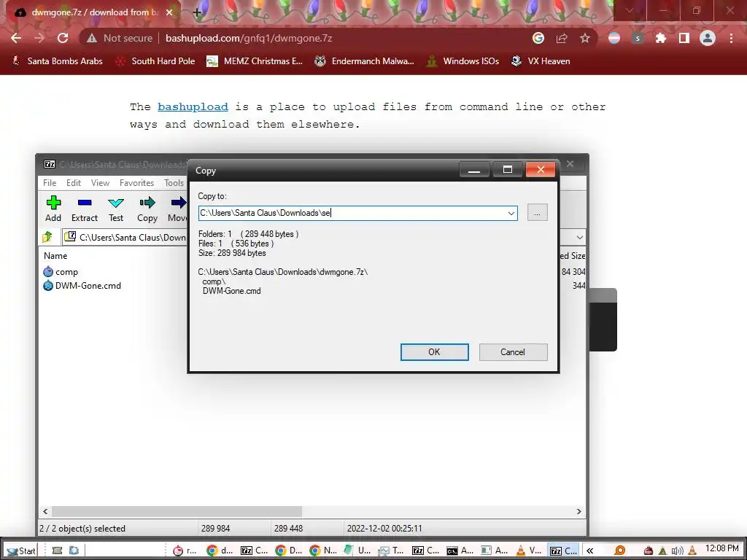Open the South Hard Pole bookmark
Viewport: 747px width, 560px height.
pos(155,61)
